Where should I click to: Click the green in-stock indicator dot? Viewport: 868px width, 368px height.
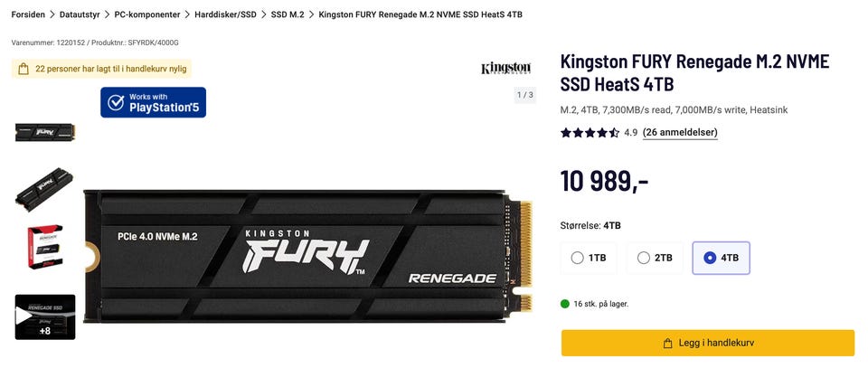tap(564, 304)
